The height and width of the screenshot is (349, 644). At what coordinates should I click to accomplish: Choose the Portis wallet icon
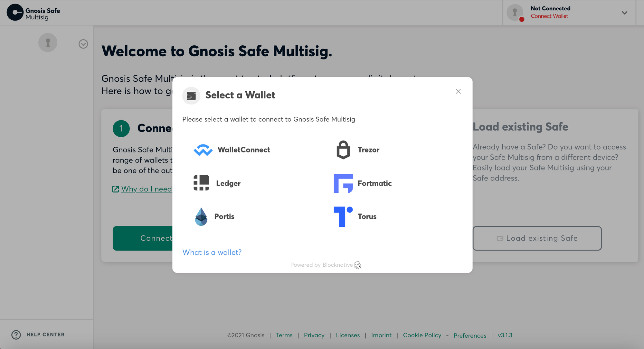pos(201,216)
